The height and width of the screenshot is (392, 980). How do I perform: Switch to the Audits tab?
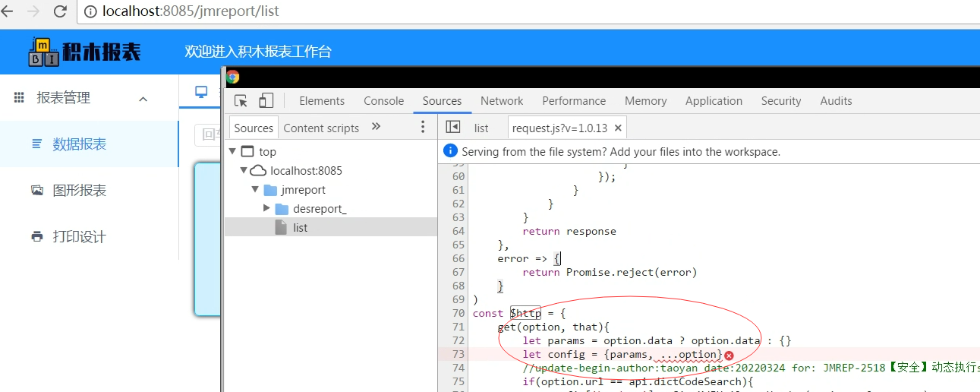[837, 100]
